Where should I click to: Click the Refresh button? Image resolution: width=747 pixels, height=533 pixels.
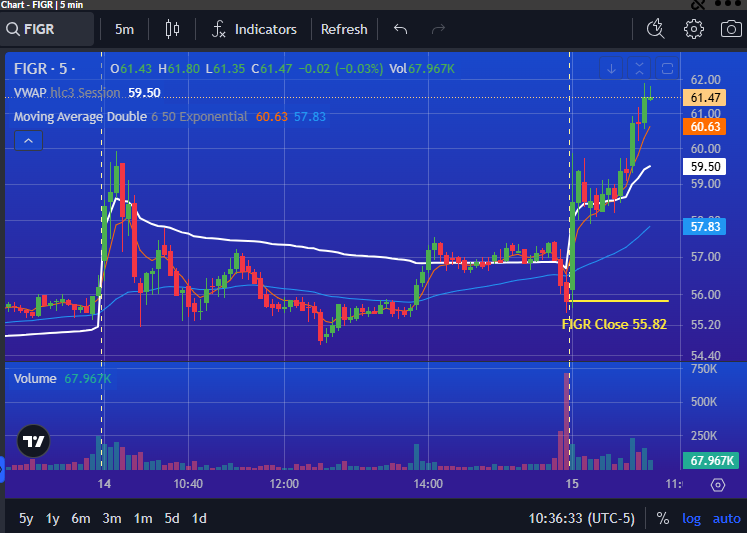pos(344,30)
